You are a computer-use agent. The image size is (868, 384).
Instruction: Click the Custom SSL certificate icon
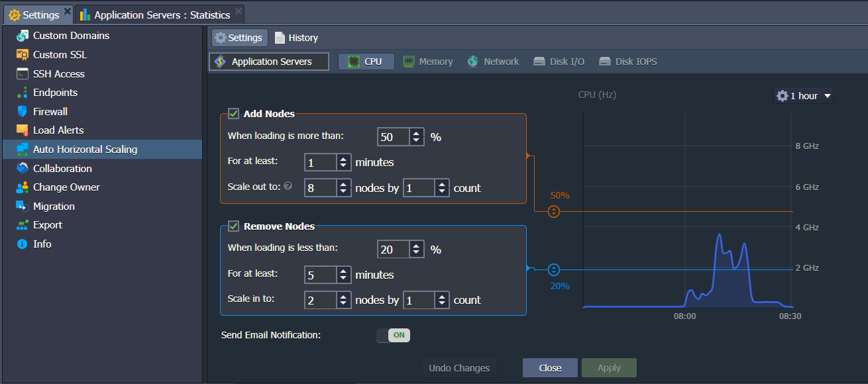23,55
